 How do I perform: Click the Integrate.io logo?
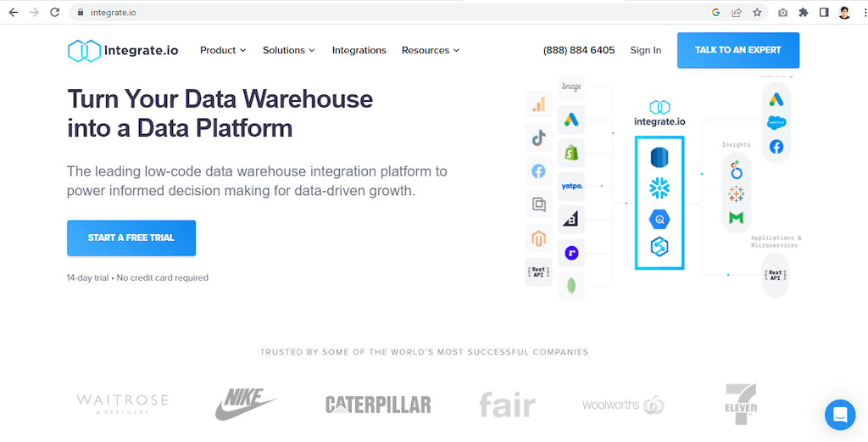click(123, 50)
